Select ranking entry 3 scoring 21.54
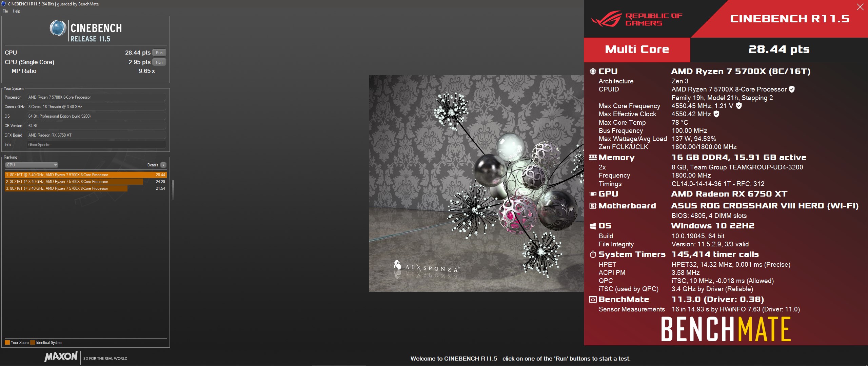 (85, 188)
